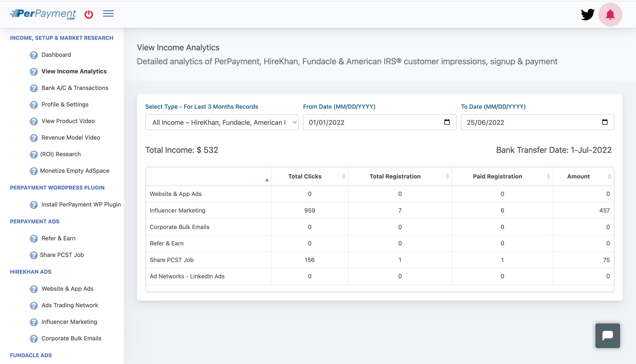Click help icon beside Bank A/C & Transactions
Screen dimensions: 636x364
(x=34, y=88)
